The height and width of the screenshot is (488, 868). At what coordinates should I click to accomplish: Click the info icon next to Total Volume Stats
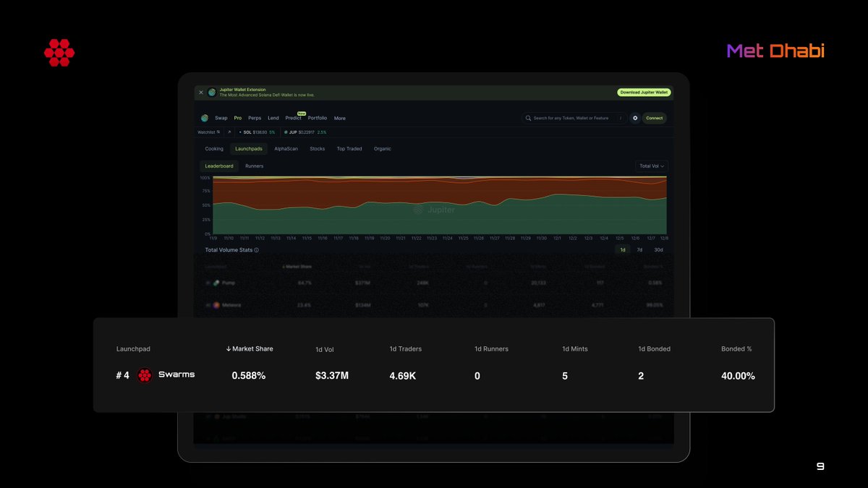pos(257,250)
